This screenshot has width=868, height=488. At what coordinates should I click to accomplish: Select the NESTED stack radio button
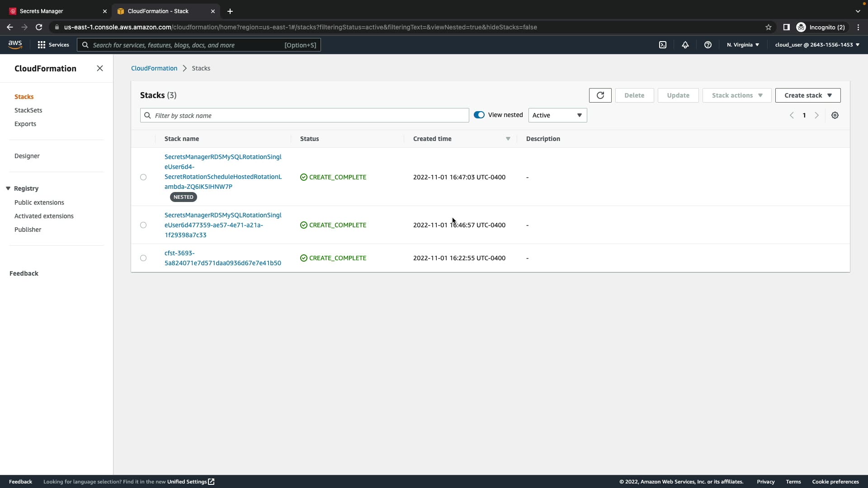coord(143,177)
